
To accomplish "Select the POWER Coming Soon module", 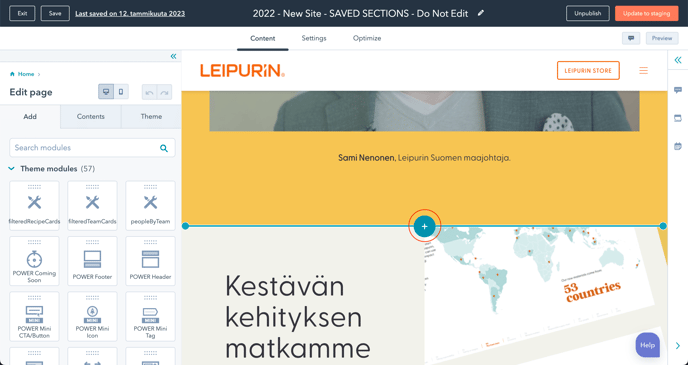I will click(34, 261).
